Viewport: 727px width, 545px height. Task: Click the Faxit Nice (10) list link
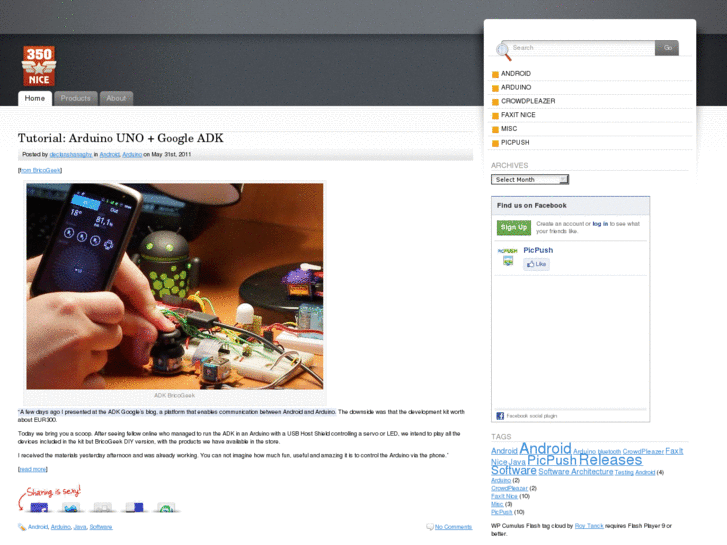(x=504, y=496)
